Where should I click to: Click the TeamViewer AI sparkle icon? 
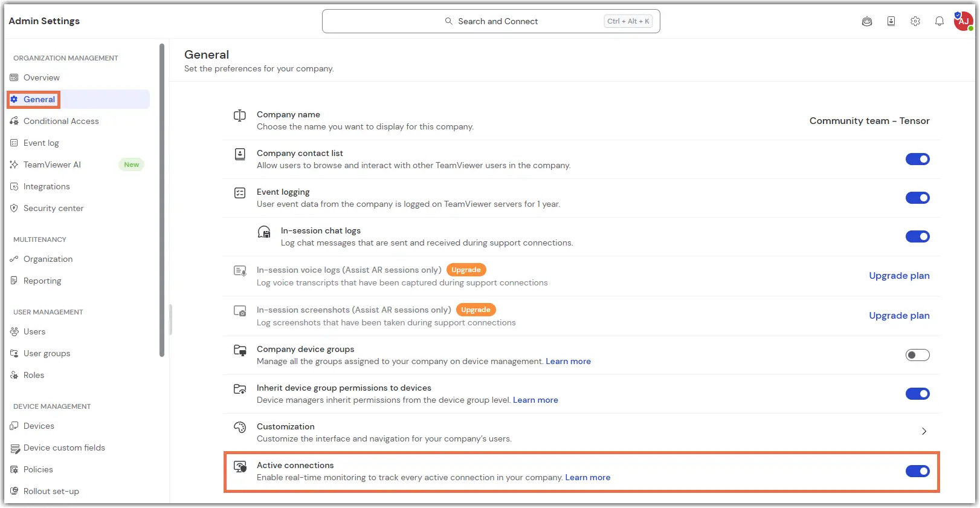[x=14, y=164]
